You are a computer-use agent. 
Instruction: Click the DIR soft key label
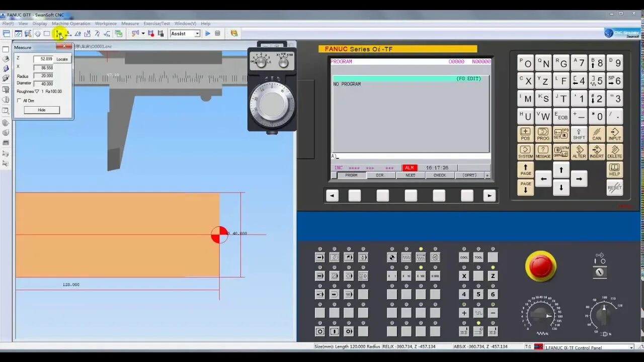pyautogui.click(x=380, y=175)
